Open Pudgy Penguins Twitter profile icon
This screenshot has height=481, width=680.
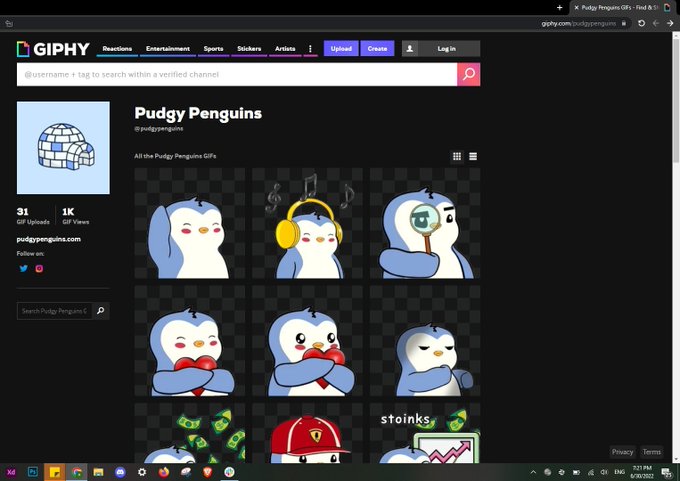(24, 268)
